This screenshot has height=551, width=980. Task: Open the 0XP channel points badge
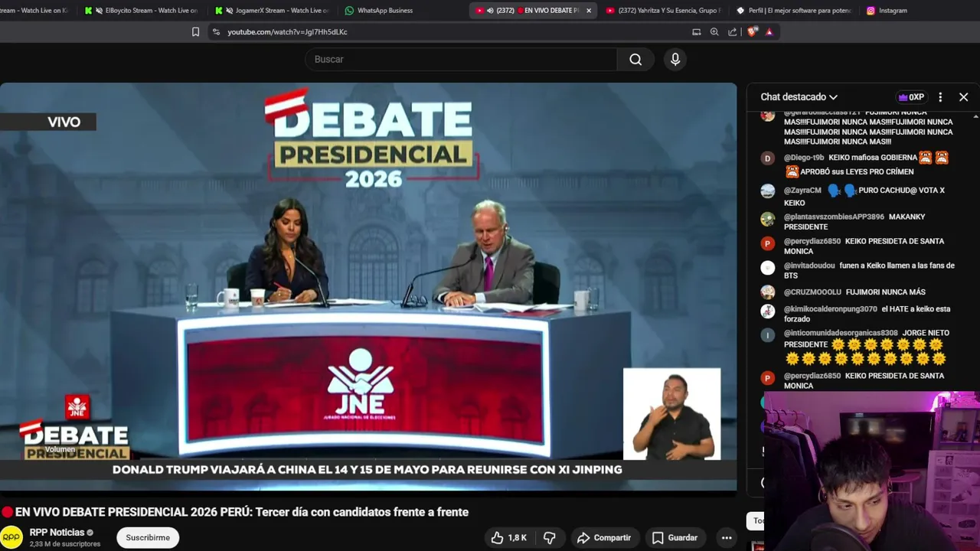click(911, 97)
